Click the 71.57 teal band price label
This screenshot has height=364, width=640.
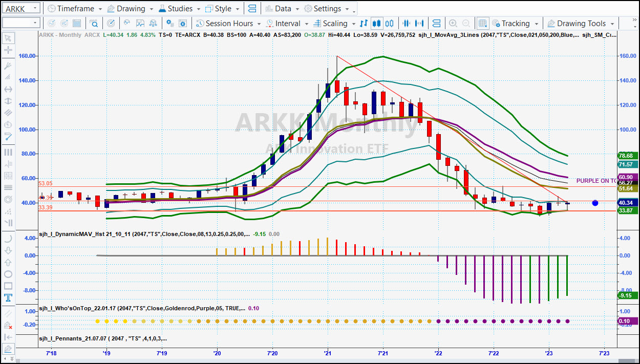[x=628, y=164]
